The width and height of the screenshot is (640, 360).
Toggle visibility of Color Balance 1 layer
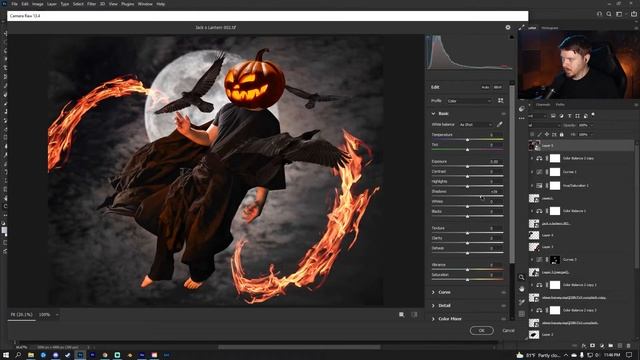[531, 211]
